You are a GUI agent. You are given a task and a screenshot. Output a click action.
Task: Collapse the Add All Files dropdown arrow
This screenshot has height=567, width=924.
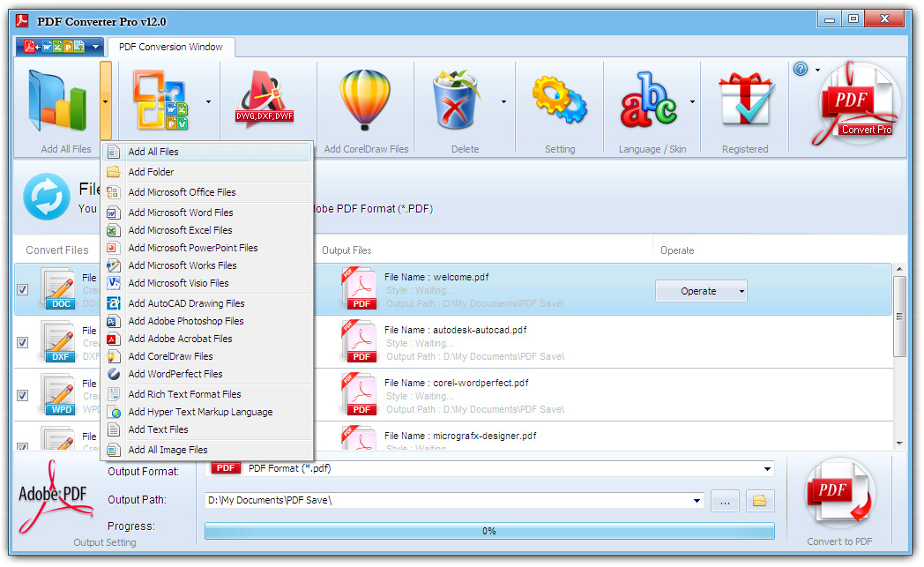(x=106, y=101)
